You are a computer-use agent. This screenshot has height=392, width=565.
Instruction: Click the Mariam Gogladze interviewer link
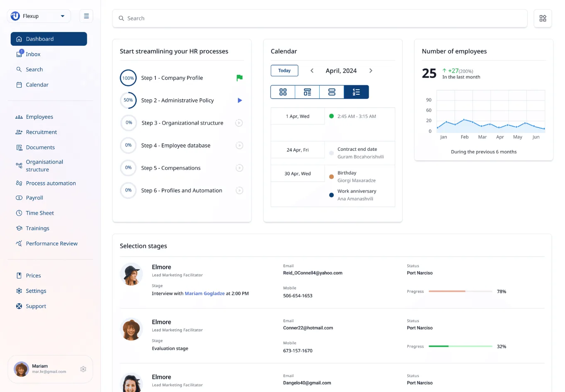coord(205,294)
